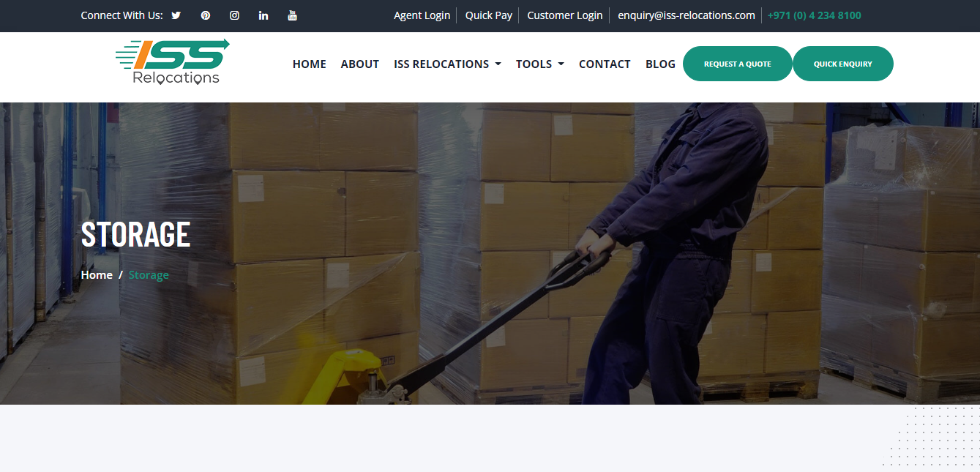Click the QUICK ENQUIRY button
This screenshot has width=980, height=472.
tap(843, 64)
